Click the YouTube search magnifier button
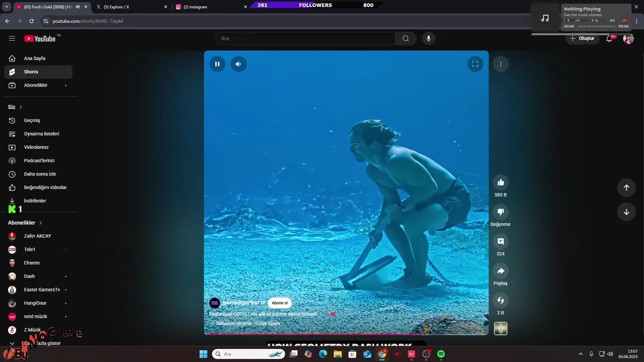This screenshot has height=362, width=644. 406,38
